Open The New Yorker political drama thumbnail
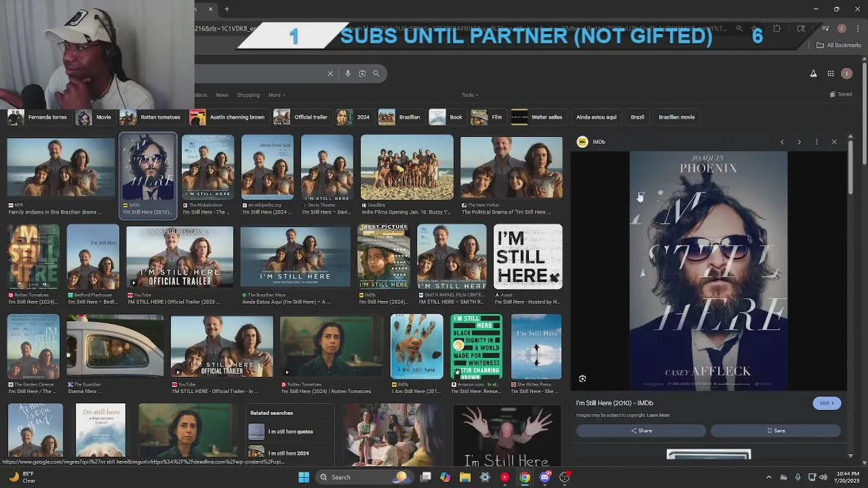868x488 pixels. [511, 167]
